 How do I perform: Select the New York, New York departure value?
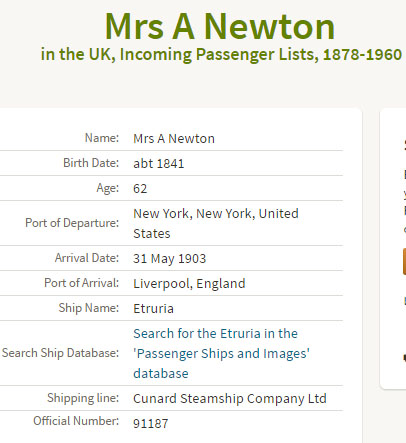(216, 223)
